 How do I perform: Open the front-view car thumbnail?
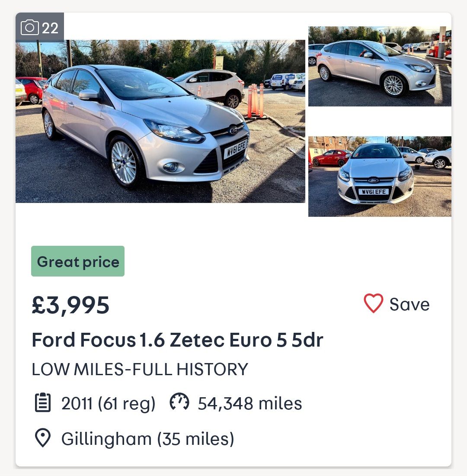click(380, 176)
